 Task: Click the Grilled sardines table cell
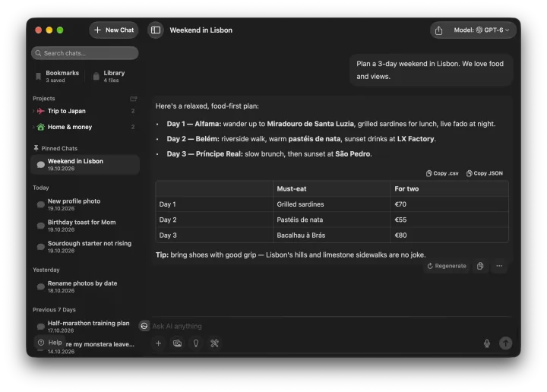pyautogui.click(x=332, y=204)
